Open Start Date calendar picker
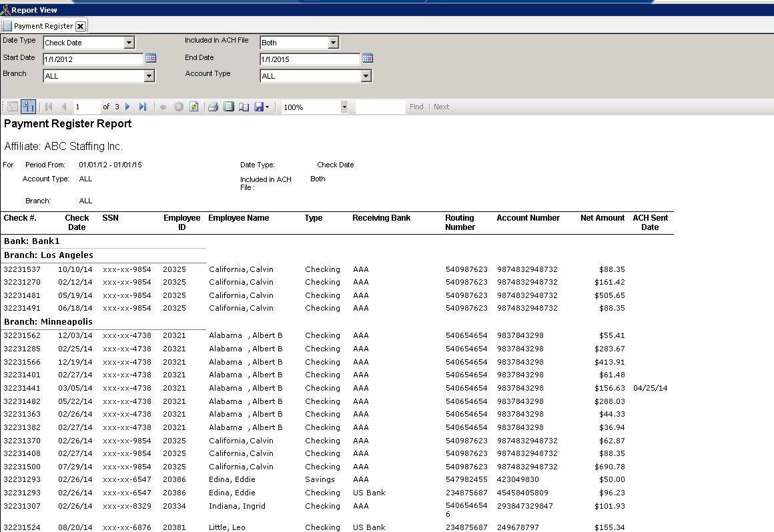774x532 pixels. 151,59
